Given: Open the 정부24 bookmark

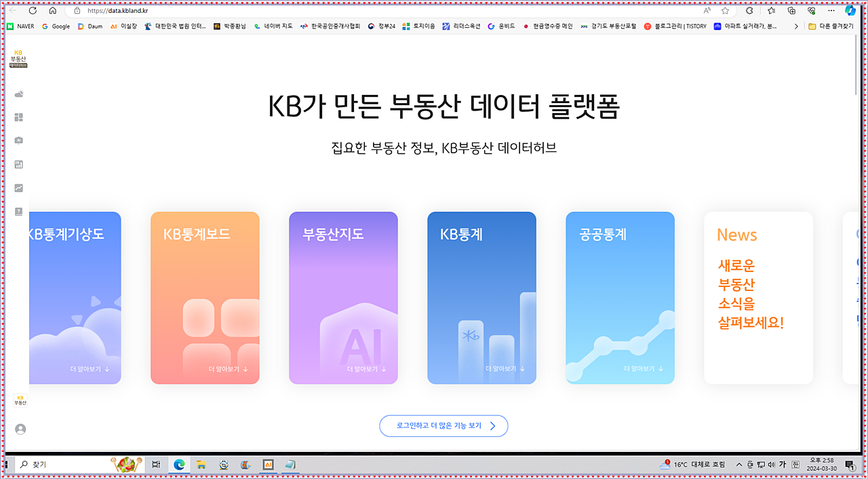Looking at the screenshot, I should 382,26.
